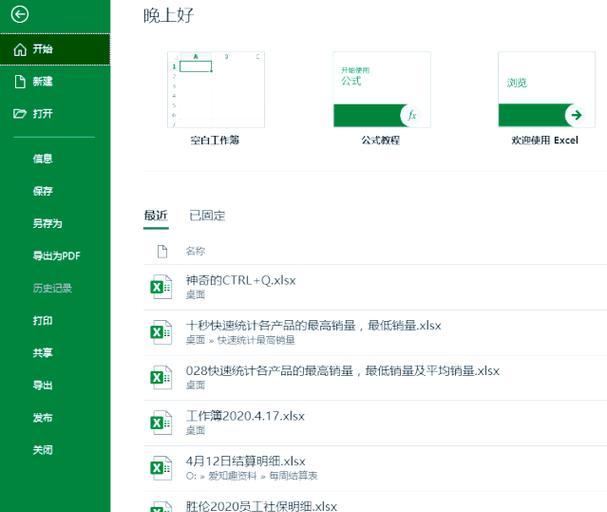Image resolution: width=607 pixels, height=512 pixels.
Task: Click the Excel icon of the 028快速统计 file
Action: tap(161, 378)
